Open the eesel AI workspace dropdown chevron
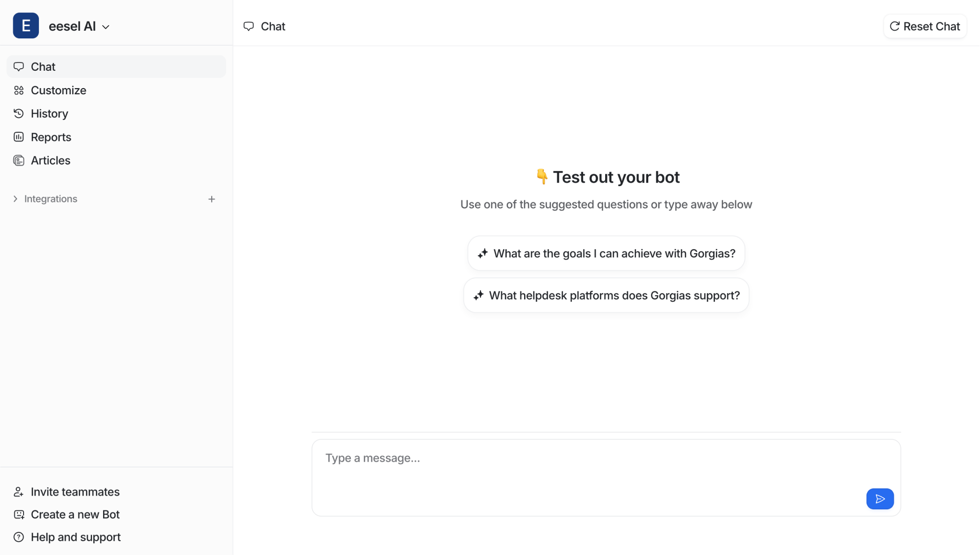 click(x=106, y=27)
